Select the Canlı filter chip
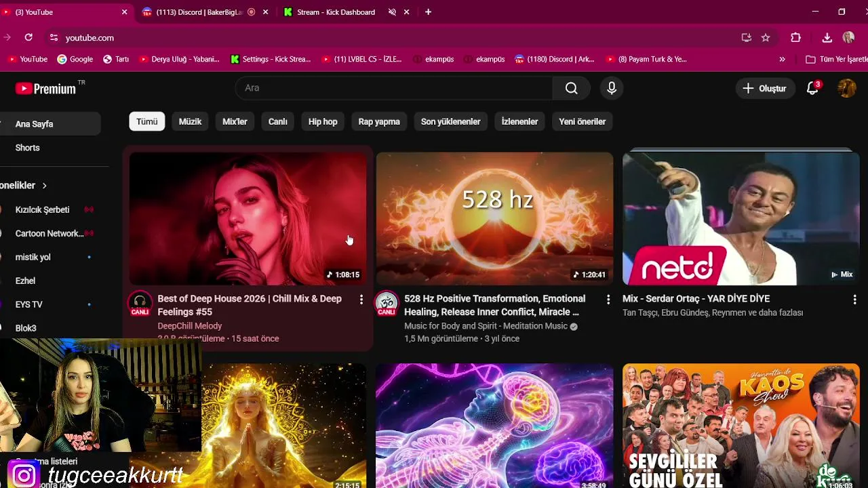Viewport: 868px width, 488px height. click(x=277, y=121)
